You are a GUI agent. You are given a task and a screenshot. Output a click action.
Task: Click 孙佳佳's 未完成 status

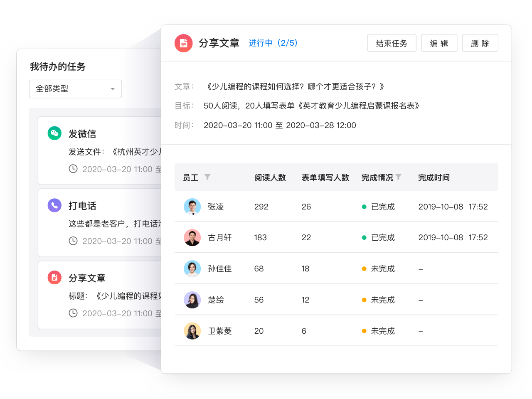382,269
